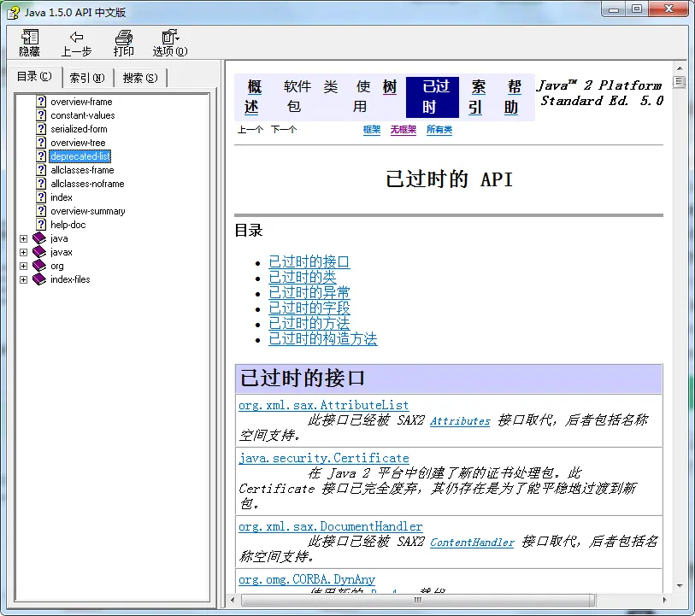This screenshot has width=695, height=616.
Task: Click the 上一步 (Back) arrow icon
Action: tap(76, 38)
